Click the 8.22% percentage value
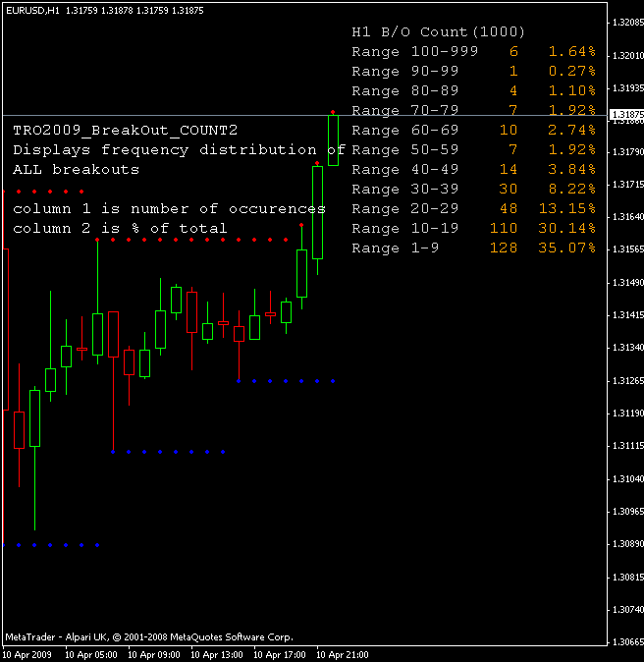 coord(571,189)
